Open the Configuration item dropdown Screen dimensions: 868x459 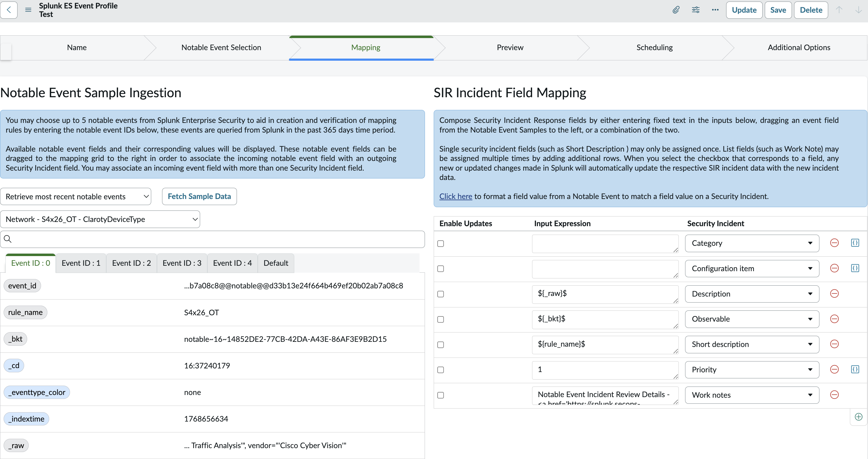(752, 268)
